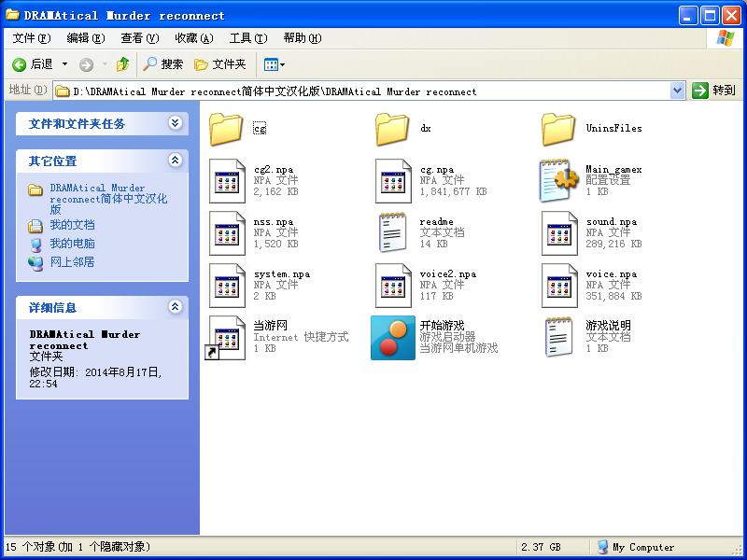Viewport: 747px width, 560px height.
Task: Click the 我的电脑 computer icon in sidebar
Action: [35, 245]
